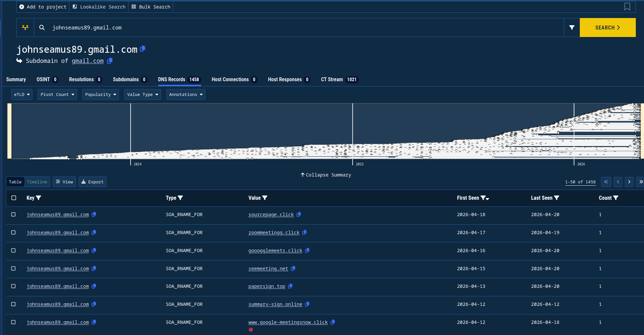The image size is (644, 335).
Task: Open the Summary tab
Action: click(x=16, y=80)
